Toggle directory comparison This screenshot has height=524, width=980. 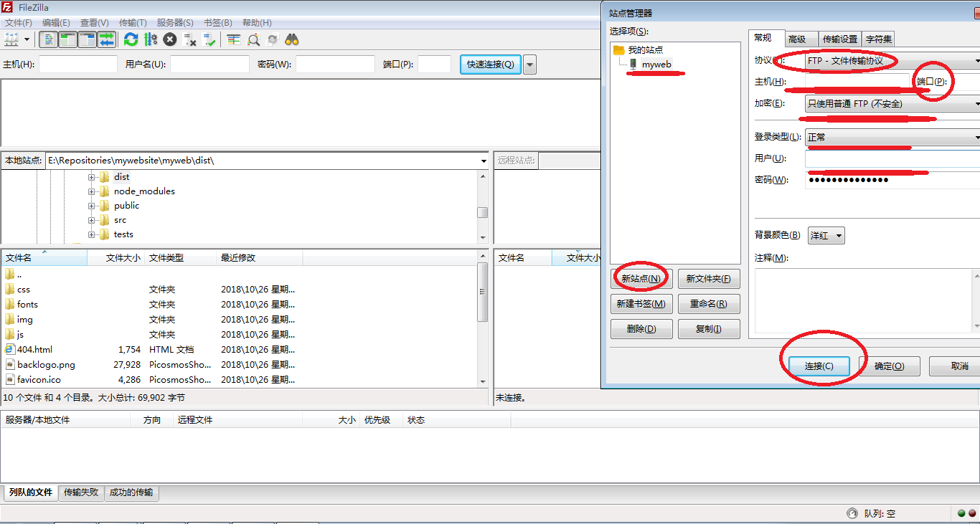coord(253,39)
